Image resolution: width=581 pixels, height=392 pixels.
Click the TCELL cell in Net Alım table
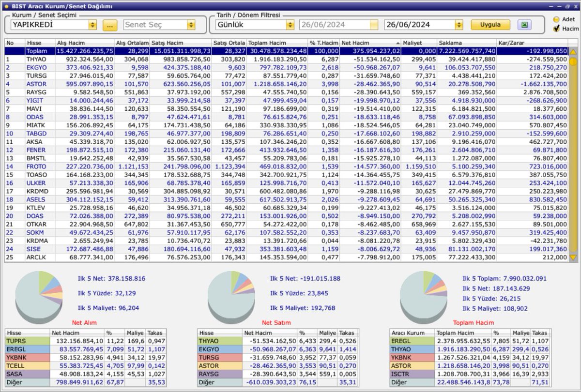click(x=28, y=366)
